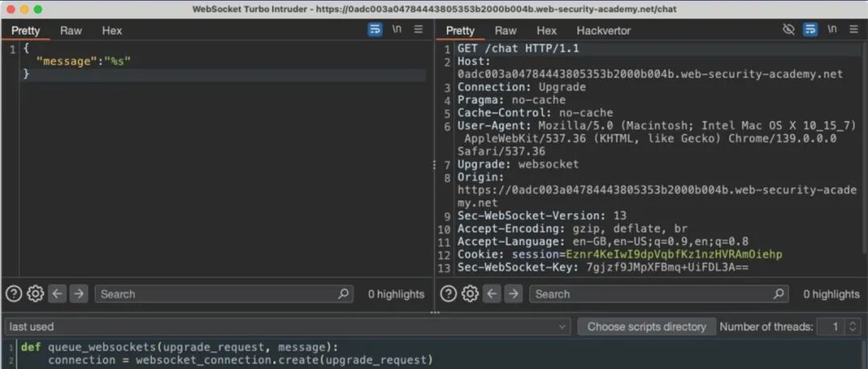Open hamburger options menu in left editor
The image size is (868, 369).
point(419,30)
